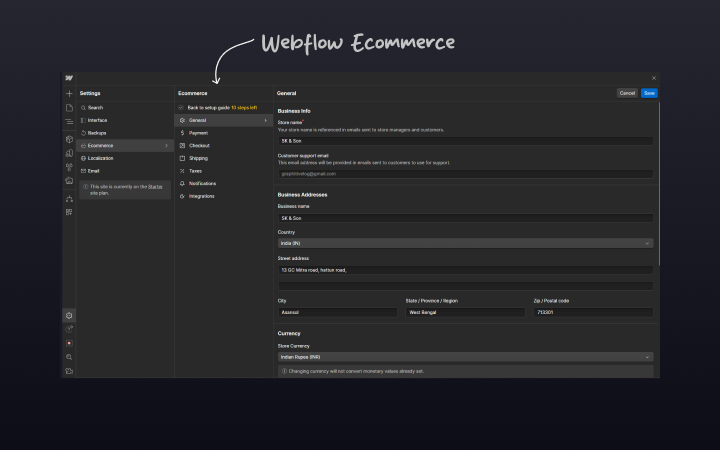Click the Webflow logo icon

click(69, 78)
